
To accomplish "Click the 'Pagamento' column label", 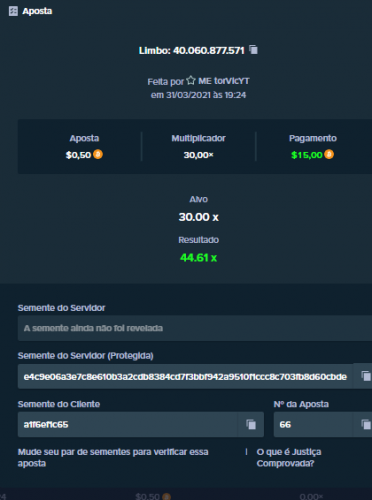I will tap(313, 138).
